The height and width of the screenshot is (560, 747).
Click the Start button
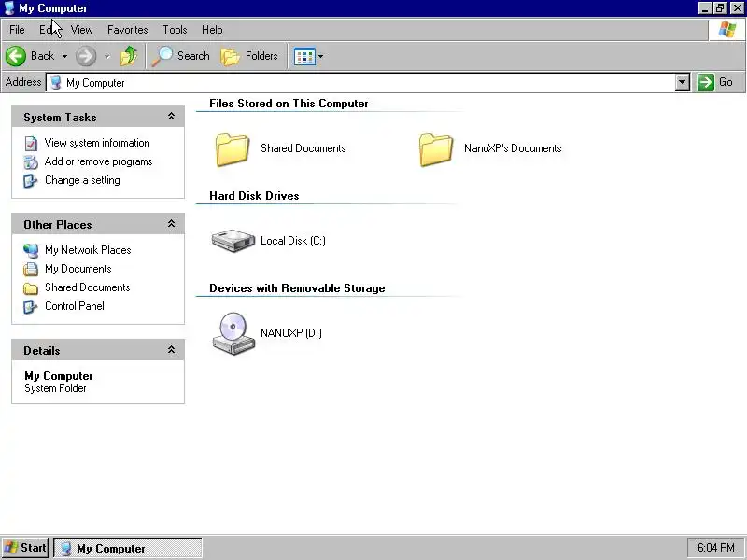coord(25,548)
